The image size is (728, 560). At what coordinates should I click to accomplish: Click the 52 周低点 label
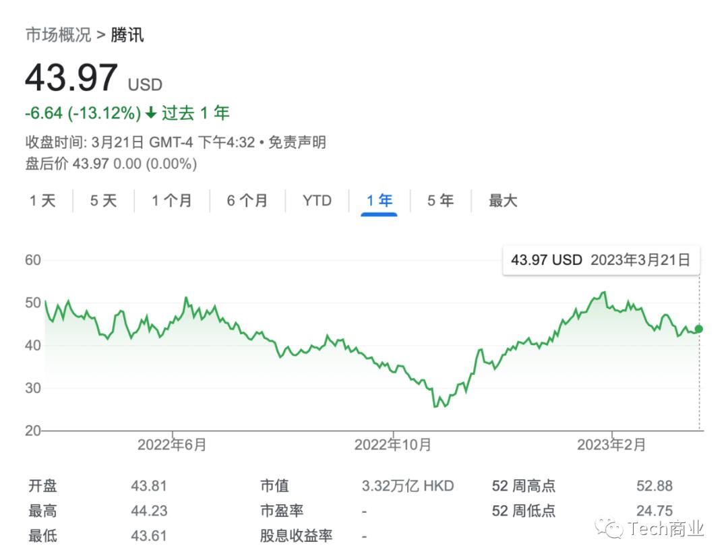(x=523, y=511)
